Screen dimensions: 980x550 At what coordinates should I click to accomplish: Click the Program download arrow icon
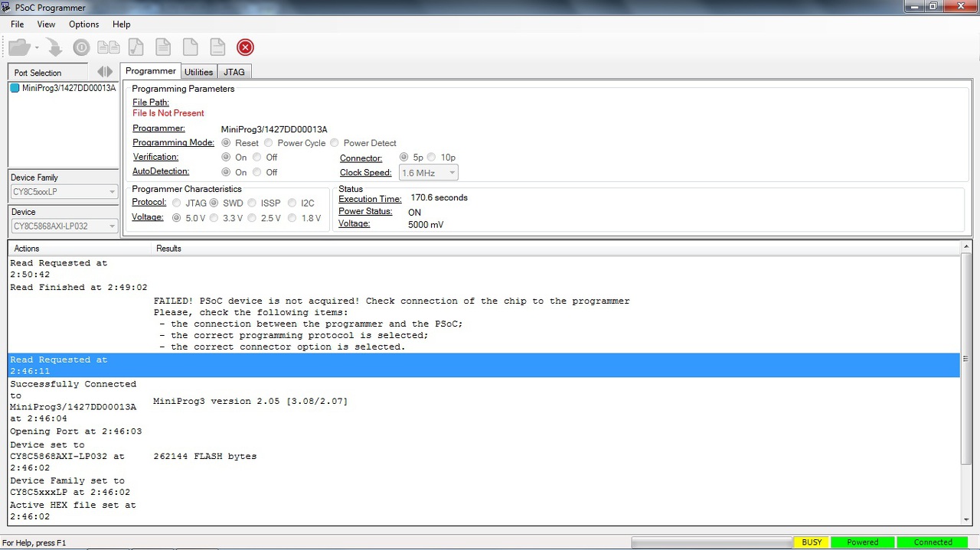(x=55, y=47)
